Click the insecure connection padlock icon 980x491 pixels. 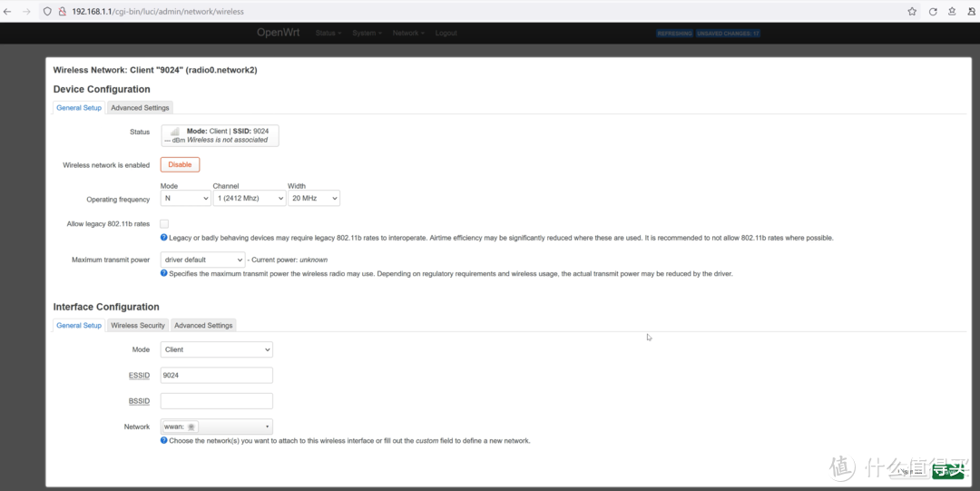click(x=62, y=11)
